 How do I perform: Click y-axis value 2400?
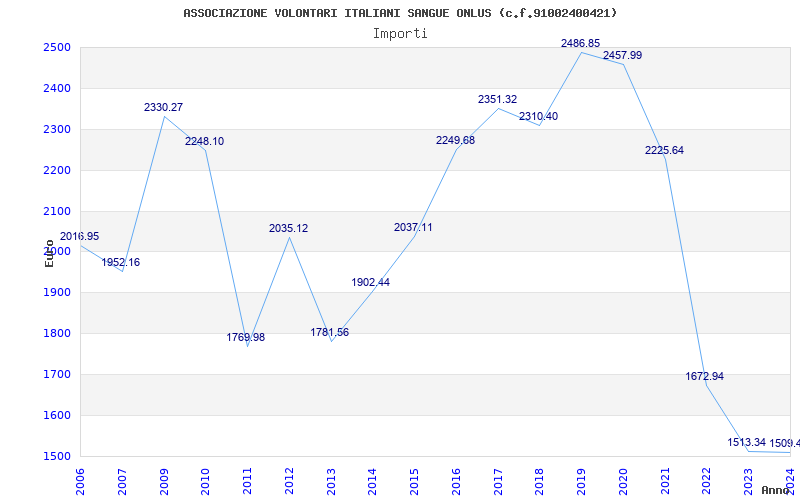(x=57, y=88)
